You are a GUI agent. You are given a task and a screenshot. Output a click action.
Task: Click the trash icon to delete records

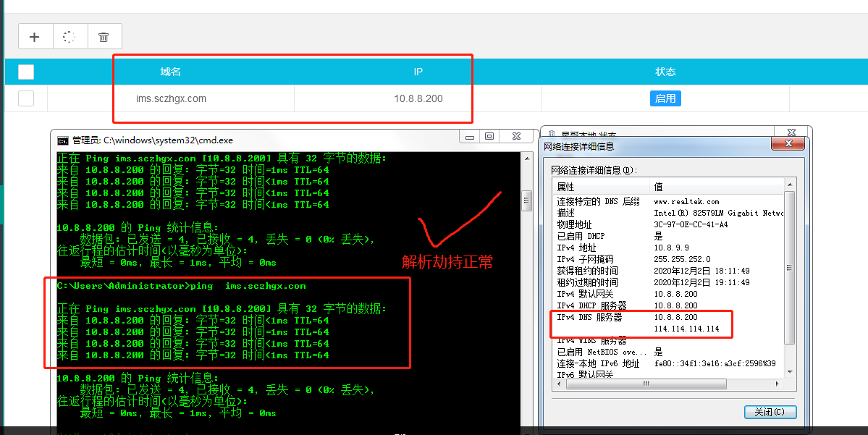pyautogui.click(x=104, y=36)
